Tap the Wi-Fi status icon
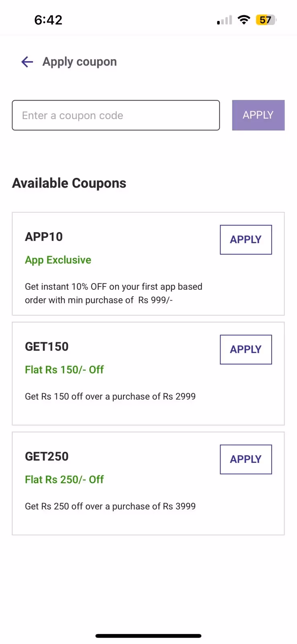This screenshot has height=644, width=297. point(244,20)
